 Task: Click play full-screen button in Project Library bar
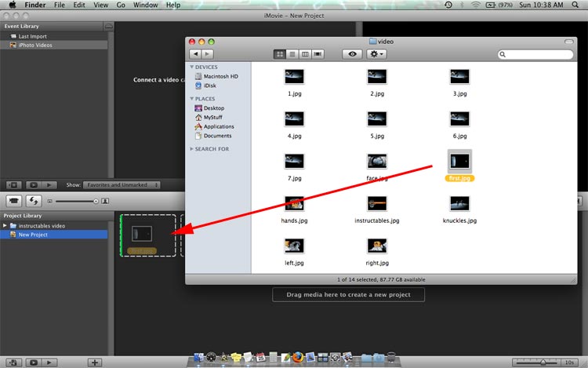pyautogui.click(x=34, y=363)
